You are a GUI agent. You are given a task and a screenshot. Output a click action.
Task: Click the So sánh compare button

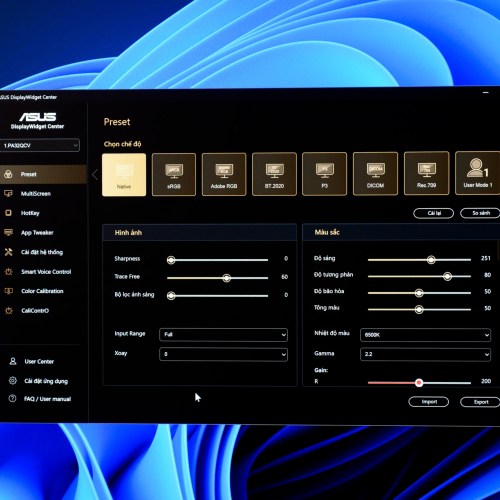pyautogui.click(x=480, y=213)
